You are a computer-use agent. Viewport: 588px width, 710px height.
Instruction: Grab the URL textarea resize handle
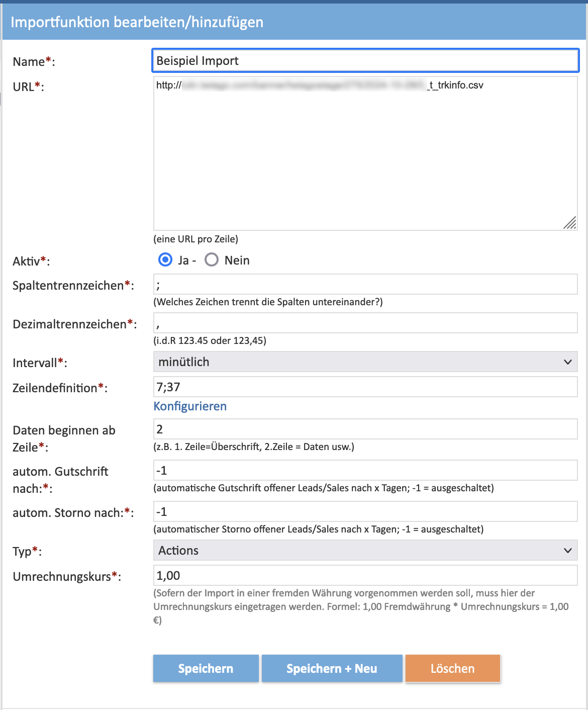coord(570,223)
